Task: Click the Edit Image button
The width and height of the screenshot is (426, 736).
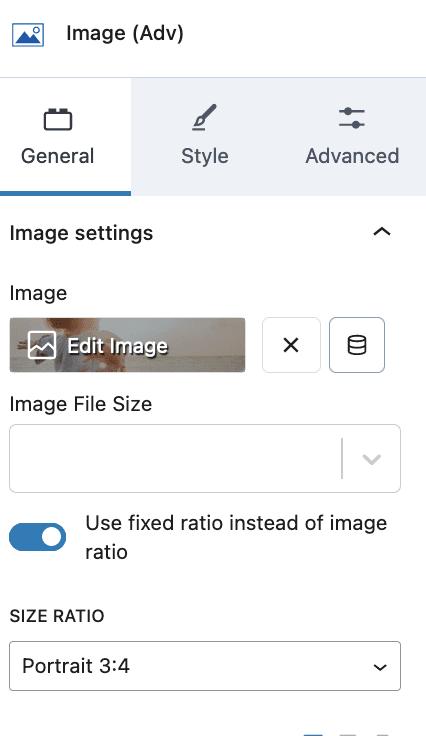Action: tap(127, 345)
